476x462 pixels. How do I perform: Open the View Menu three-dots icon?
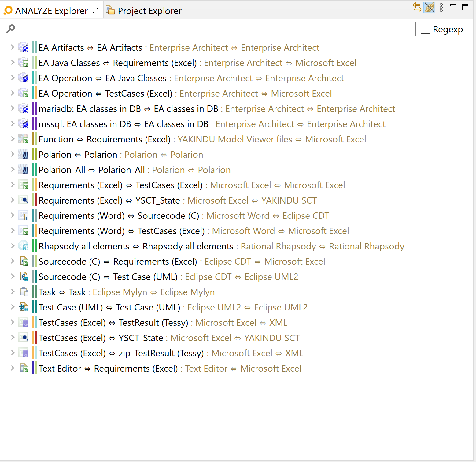(x=441, y=7)
